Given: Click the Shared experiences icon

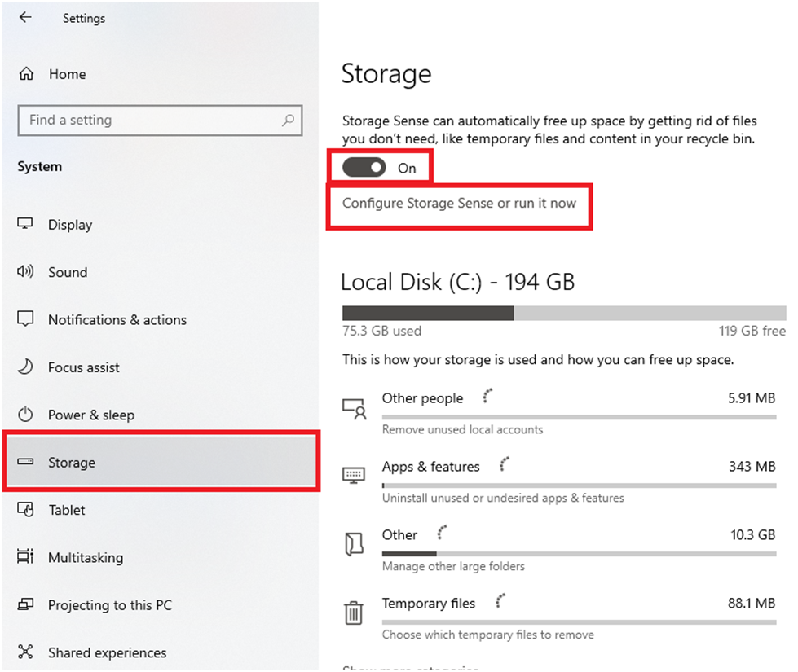Looking at the screenshot, I should point(25,652).
